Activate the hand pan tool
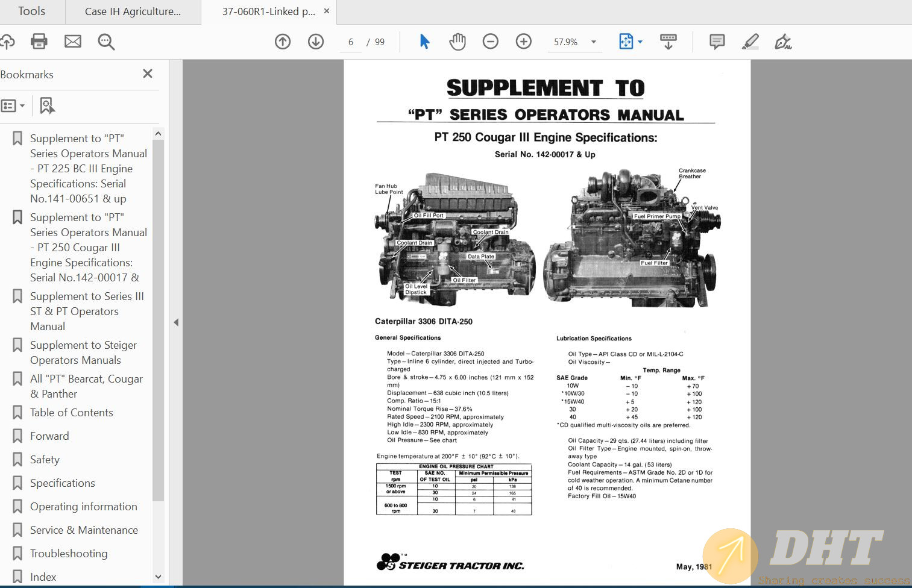Viewport: 912px width, 588px height. (458, 42)
